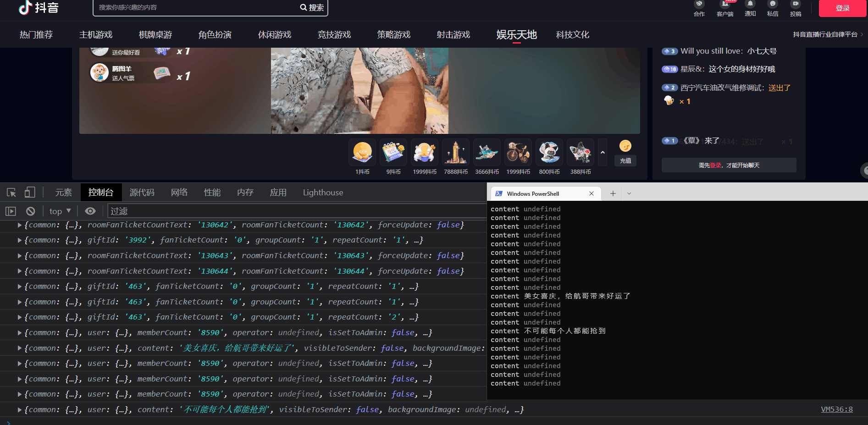Click the 搜索 search button
Viewport: 868px width, 425px height.
pos(312,7)
